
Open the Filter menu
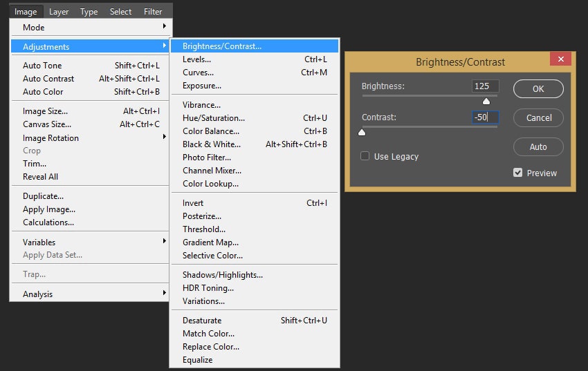click(x=153, y=11)
